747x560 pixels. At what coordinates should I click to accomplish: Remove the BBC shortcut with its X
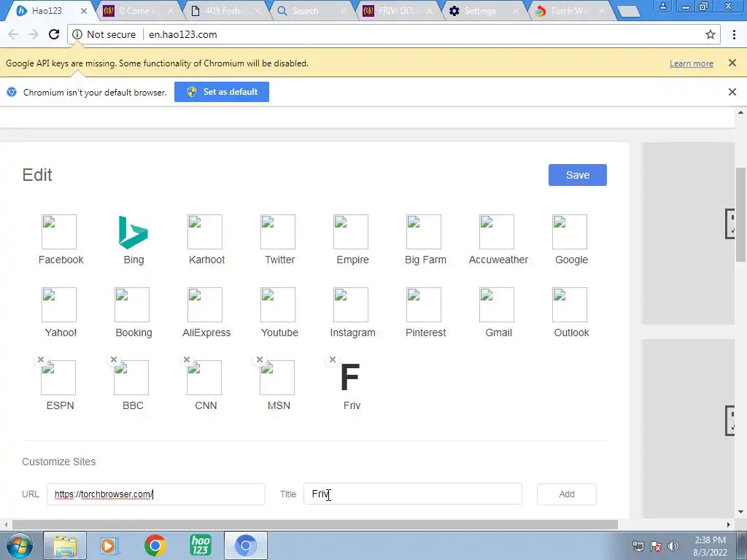click(114, 359)
